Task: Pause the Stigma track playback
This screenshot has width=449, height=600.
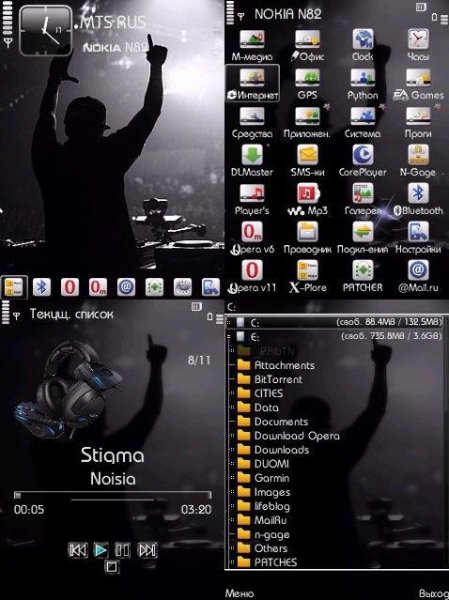Action: [x=122, y=550]
